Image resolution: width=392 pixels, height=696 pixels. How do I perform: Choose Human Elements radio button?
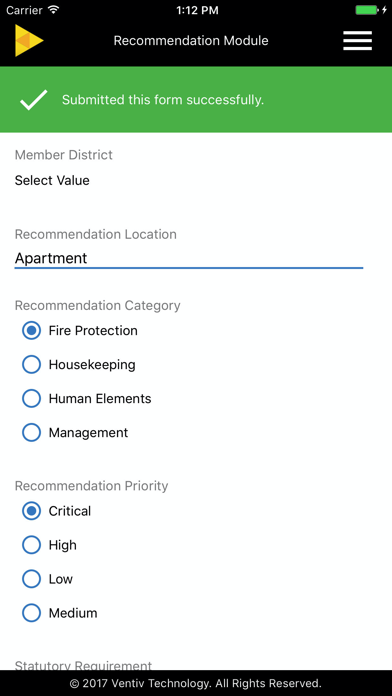click(x=32, y=399)
